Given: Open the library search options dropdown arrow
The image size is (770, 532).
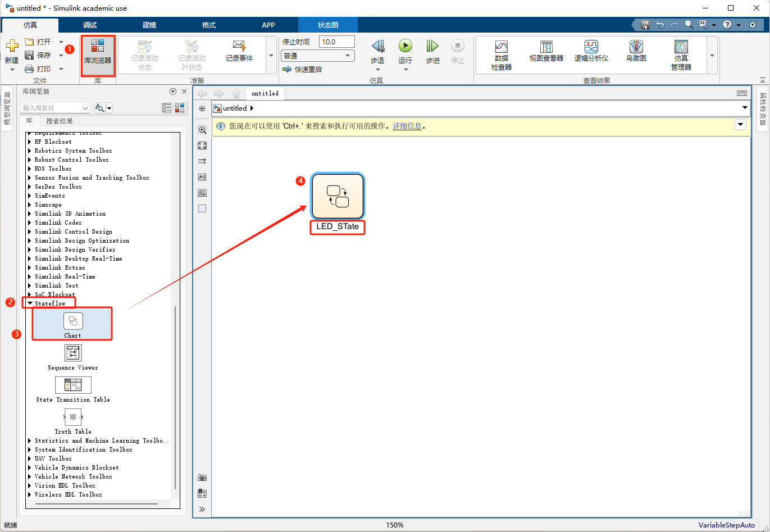Looking at the screenshot, I should [x=110, y=108].
